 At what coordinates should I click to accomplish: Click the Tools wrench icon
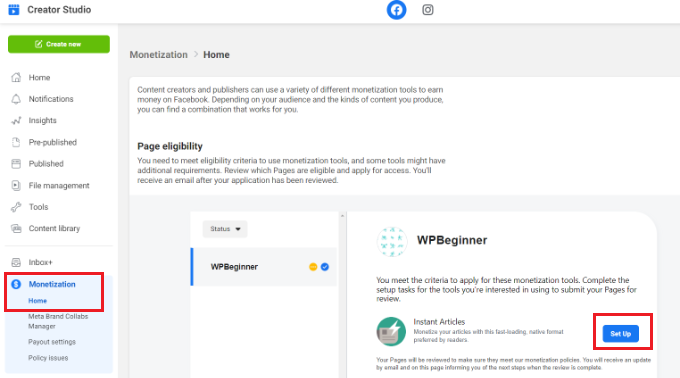pos(16,207)
